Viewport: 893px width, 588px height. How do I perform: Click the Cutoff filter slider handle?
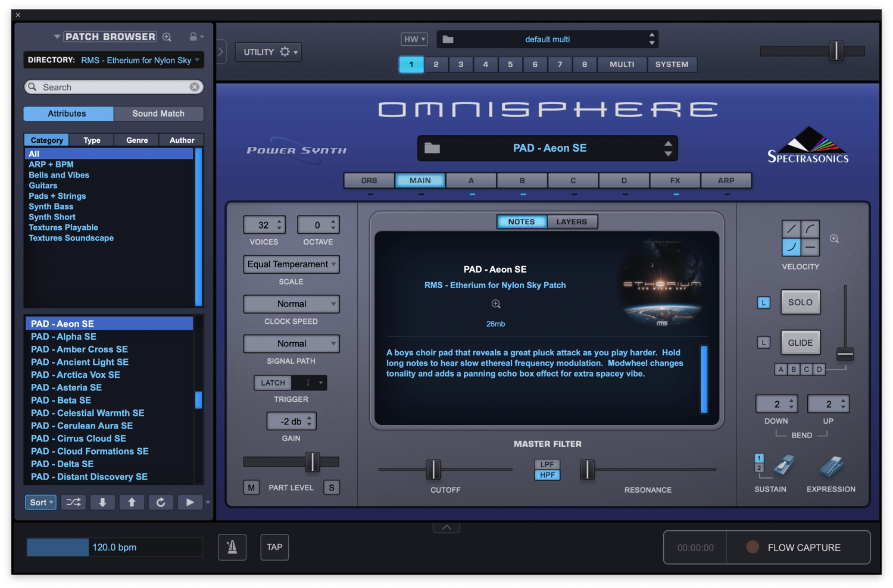434,470
